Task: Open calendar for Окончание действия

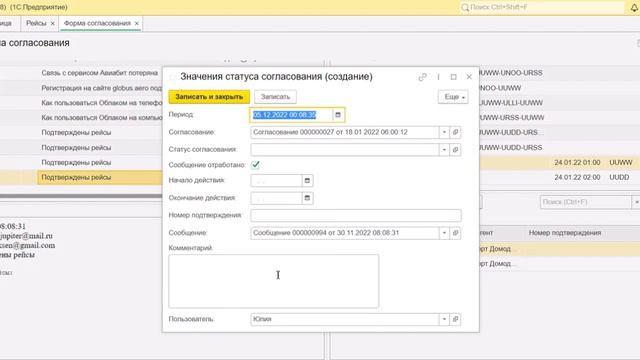Action: 307,198
